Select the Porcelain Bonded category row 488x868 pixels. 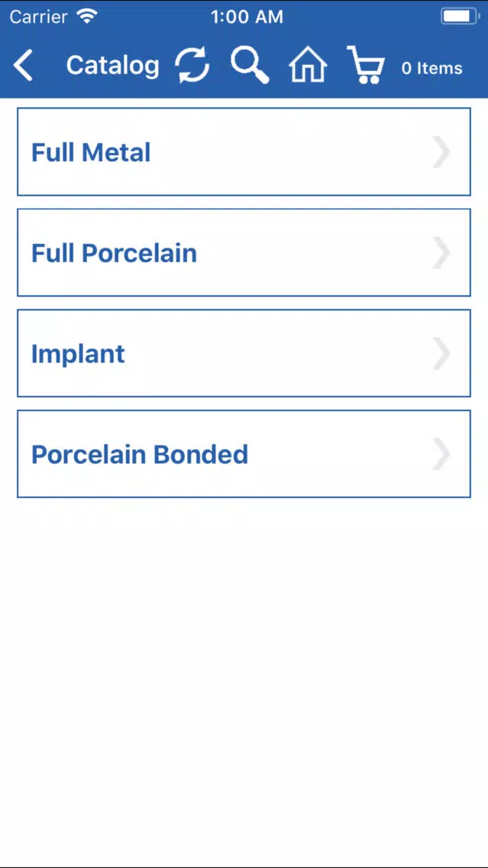point(244,454)
